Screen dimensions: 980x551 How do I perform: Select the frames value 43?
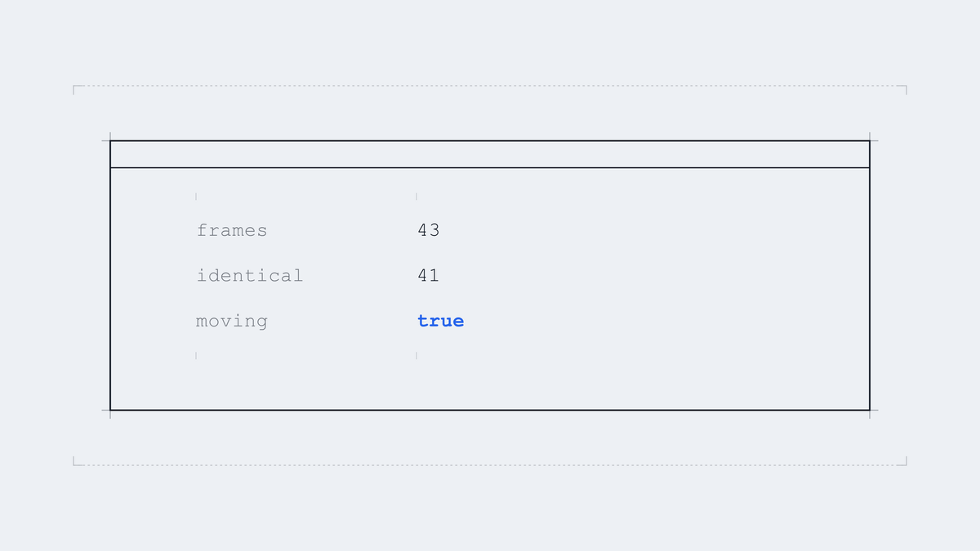429,230
